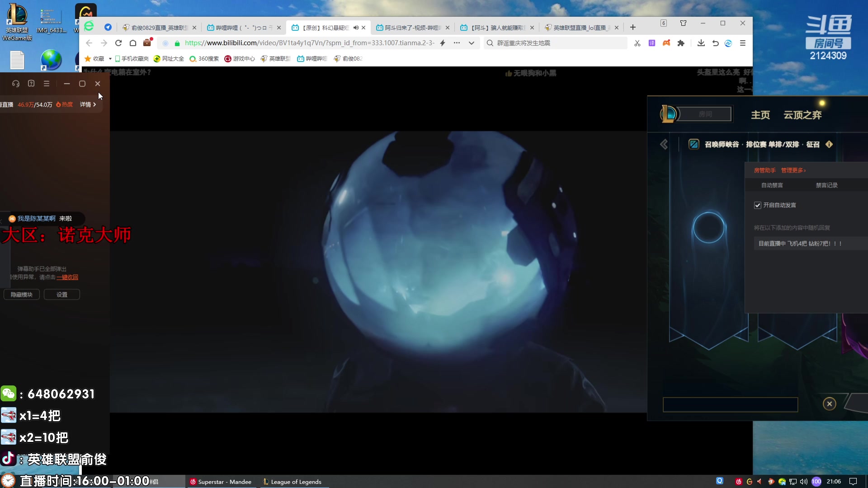Open the help icon in stream assistant
This screenshot has height=488, width=868.
[x=31, y=84]
